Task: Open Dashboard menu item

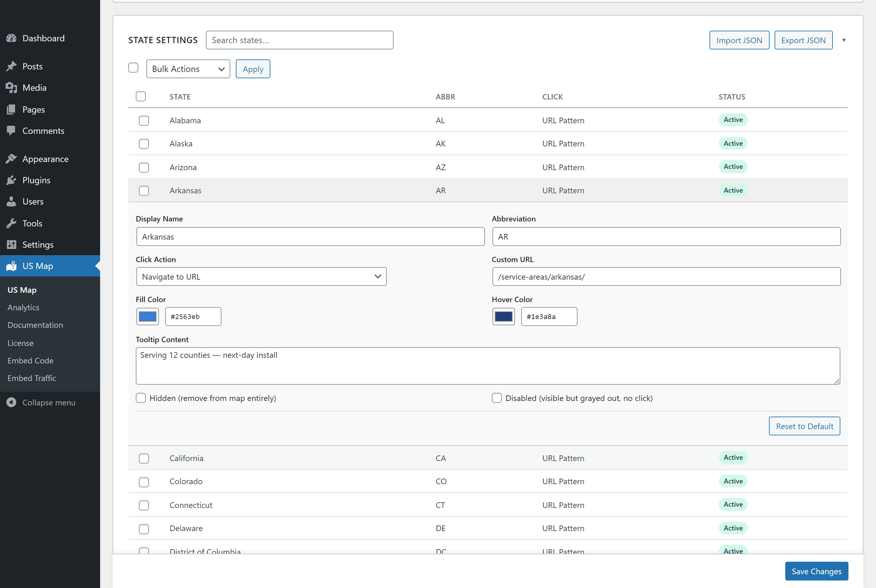Action: 43,38
